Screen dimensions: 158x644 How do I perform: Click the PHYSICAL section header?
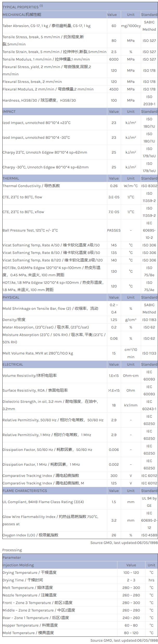(x=11, y=297)
